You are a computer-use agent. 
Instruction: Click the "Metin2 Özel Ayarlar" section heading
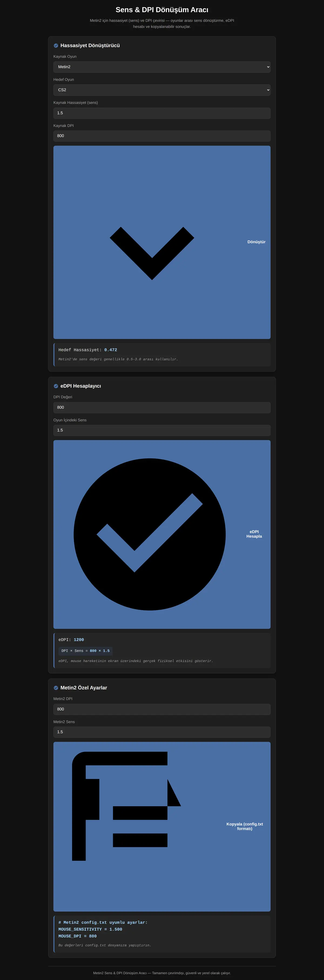(x=83, y=688)
